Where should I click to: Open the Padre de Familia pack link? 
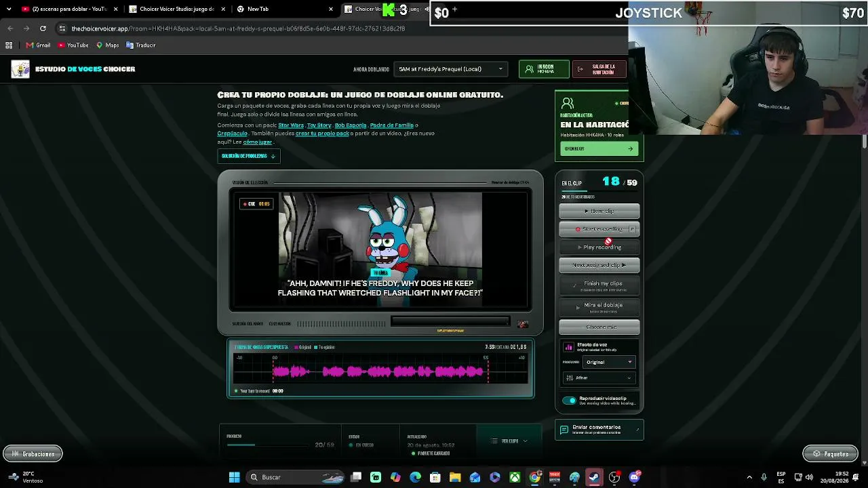tap(392, 125)
